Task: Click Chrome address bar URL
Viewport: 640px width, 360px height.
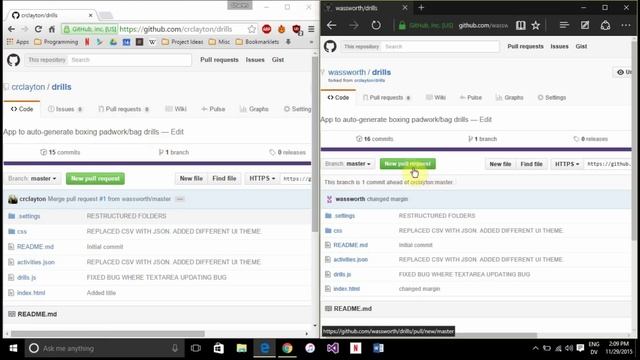Action: click(x=176, y=29)
